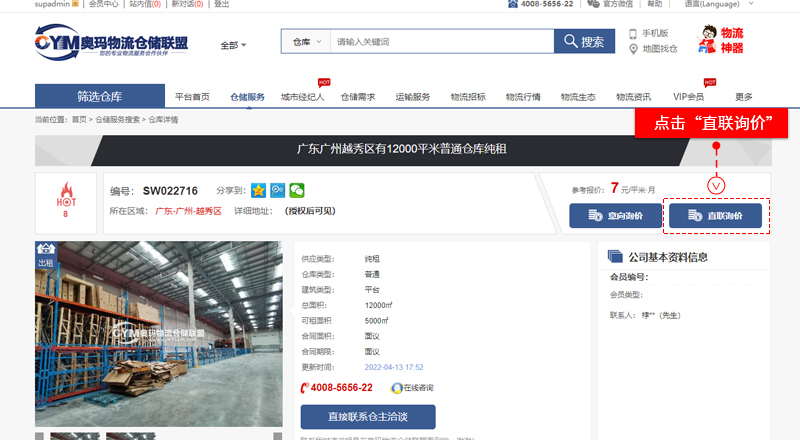Click the 在线咨询 online consultation icon
Viewport: 800px width, 440px height.
click(397, 388)
